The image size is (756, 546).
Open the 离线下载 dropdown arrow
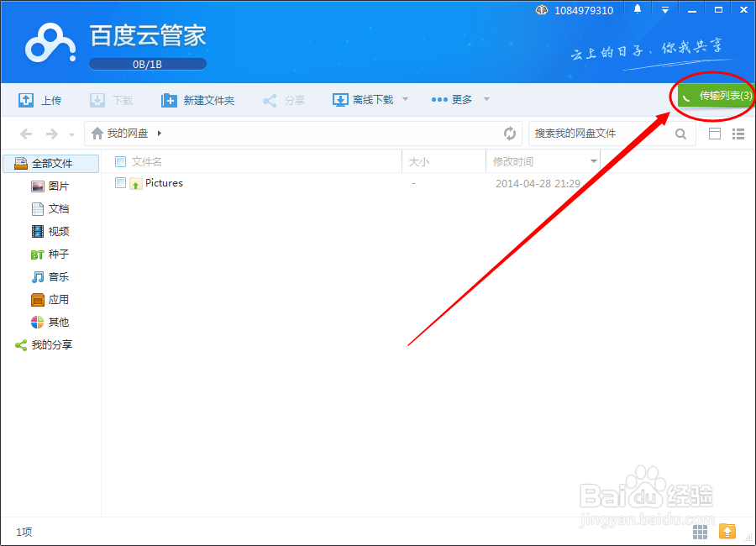[x=404, y=99]
